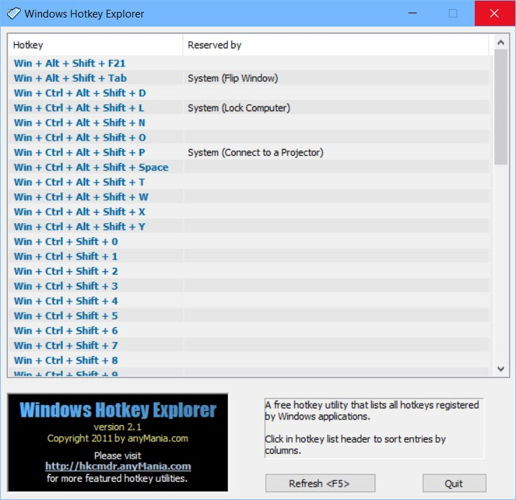
Task: Sort list by the Reserved by column header
Action: [x=336, y=45]
